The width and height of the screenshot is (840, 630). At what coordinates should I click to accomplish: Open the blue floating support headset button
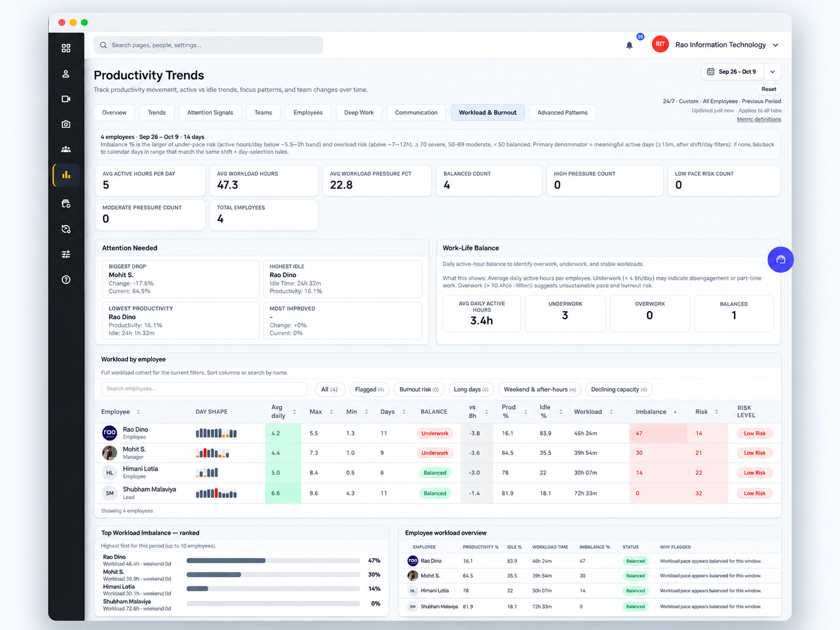pos(780,260)
